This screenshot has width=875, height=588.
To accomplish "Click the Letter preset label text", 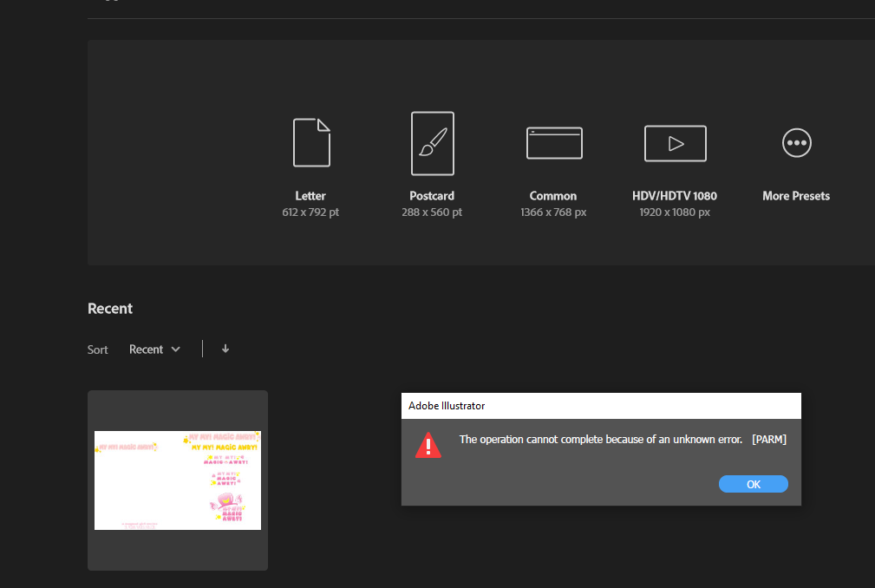I will pyautogui.click(x=310, y=195).
